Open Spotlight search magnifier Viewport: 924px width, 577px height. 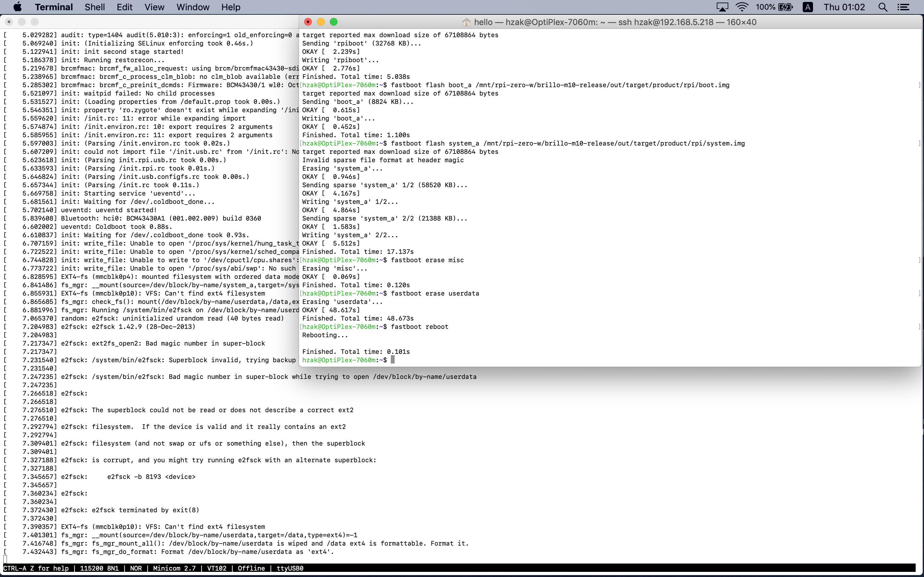click(x=883, y=7)
